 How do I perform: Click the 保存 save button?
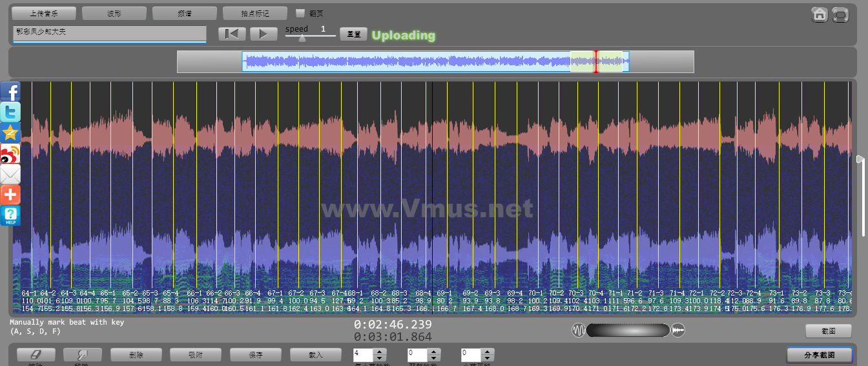pos(256,354)
